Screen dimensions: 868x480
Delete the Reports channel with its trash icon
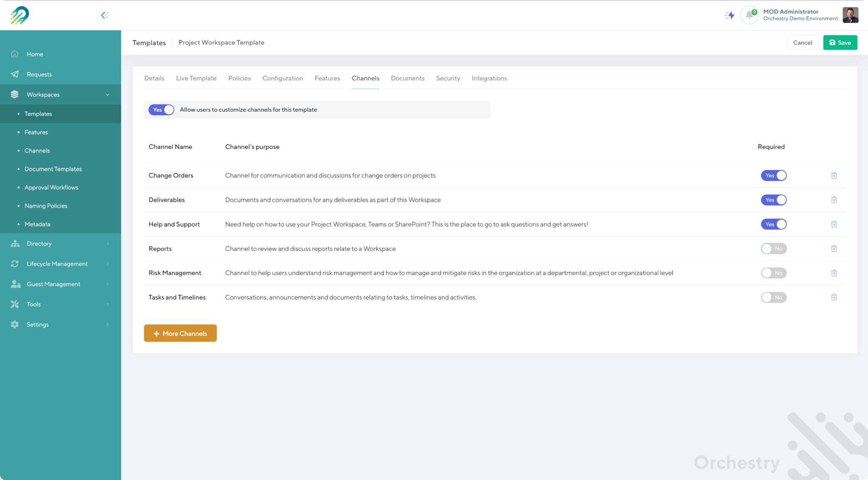coord(834,249)
